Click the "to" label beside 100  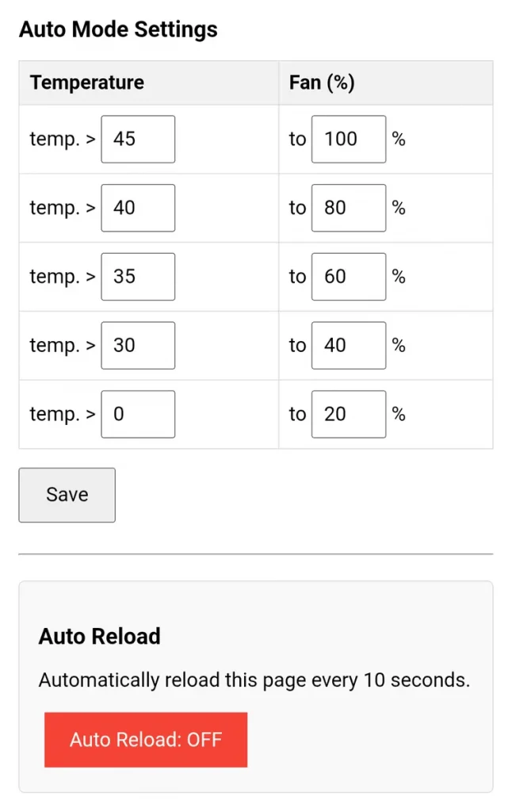(297, 140)
